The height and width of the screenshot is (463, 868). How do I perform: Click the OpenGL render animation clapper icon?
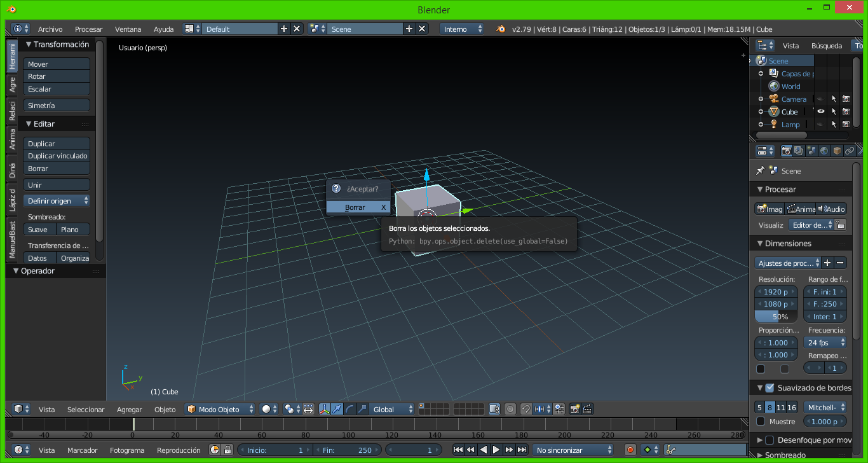coord(588,410)
